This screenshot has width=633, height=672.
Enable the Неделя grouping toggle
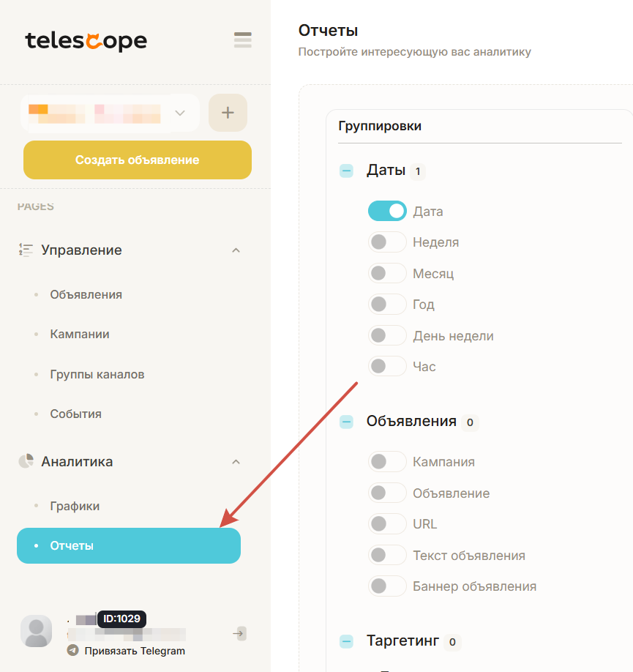(387, 242)
